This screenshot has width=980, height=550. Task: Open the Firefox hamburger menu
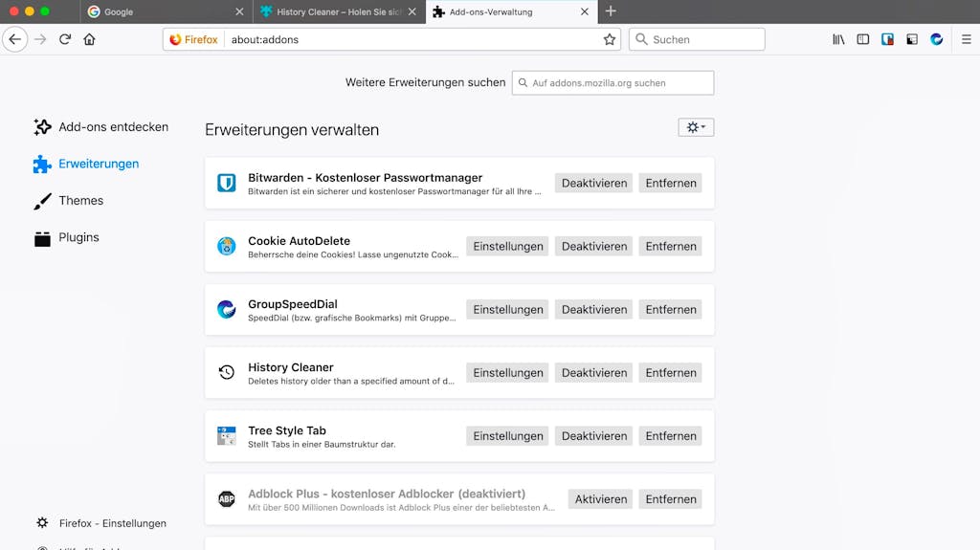click(967, 39)
